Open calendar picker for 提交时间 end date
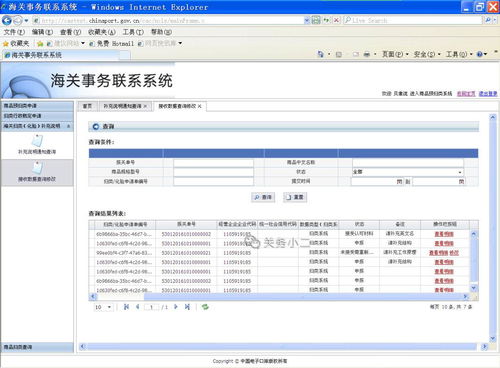The image size is (500, 368). (461, 181)
